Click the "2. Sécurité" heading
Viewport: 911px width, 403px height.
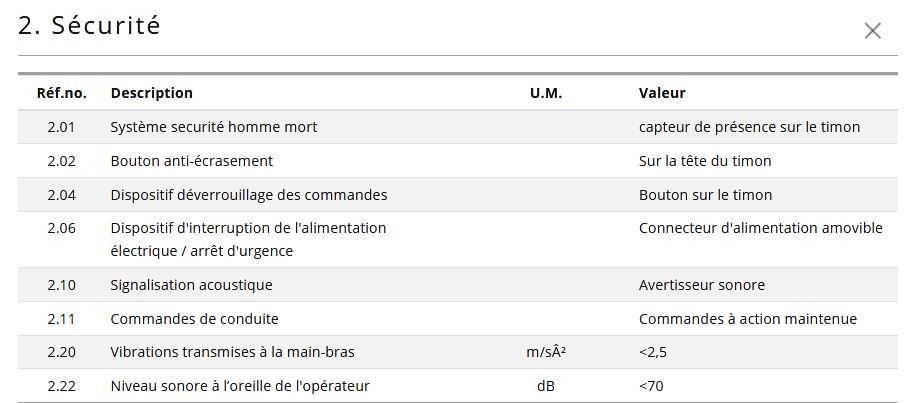tap(89, 26)
